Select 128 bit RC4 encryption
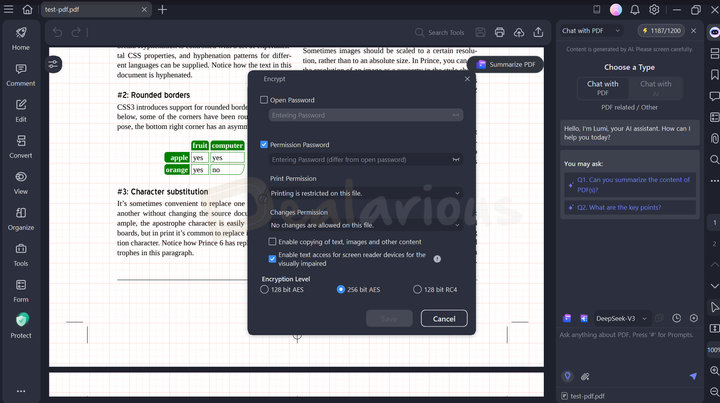 coord(417,289)
